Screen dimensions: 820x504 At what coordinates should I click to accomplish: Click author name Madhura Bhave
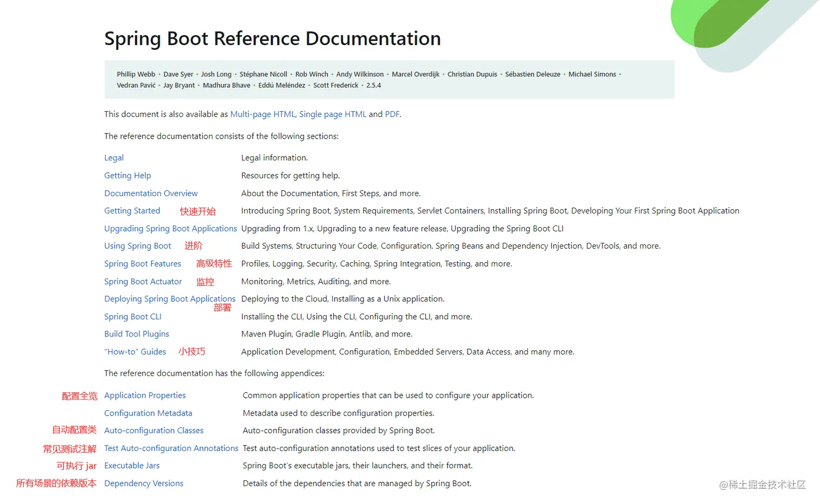(x=227, y=86)
